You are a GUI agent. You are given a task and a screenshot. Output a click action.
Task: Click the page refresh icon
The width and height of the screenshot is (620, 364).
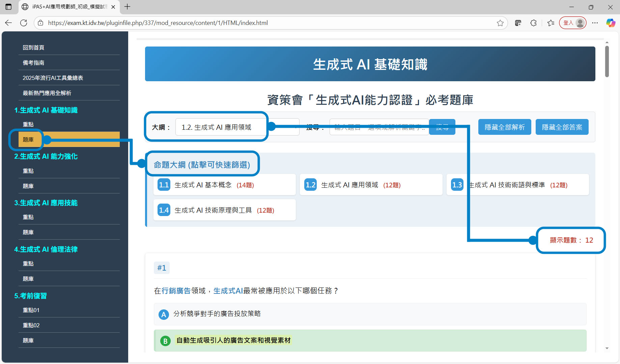24,23
